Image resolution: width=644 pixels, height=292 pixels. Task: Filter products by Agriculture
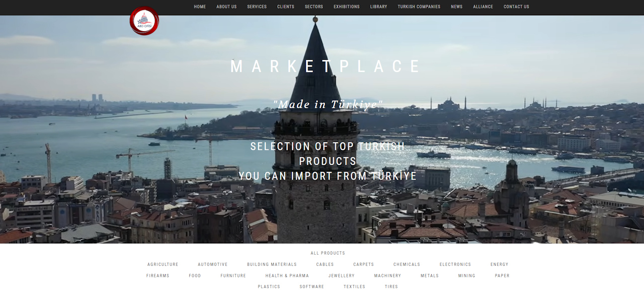pos(163,264)
